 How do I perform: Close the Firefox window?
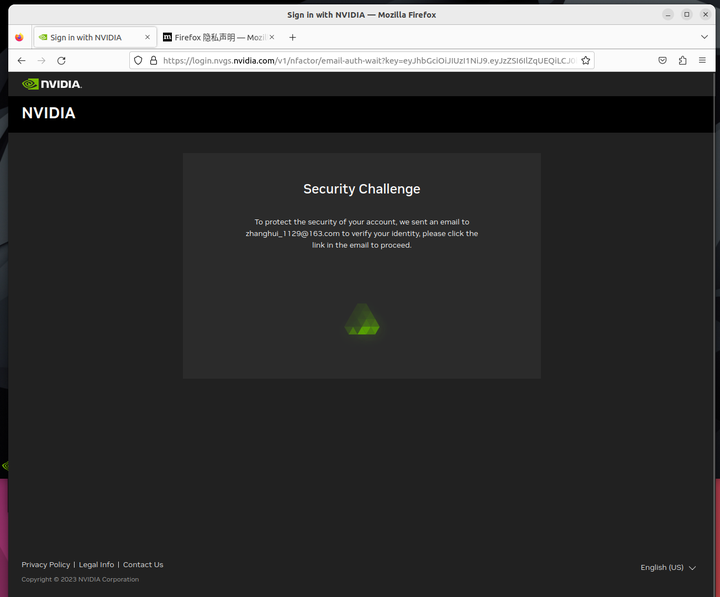(705, 15)
